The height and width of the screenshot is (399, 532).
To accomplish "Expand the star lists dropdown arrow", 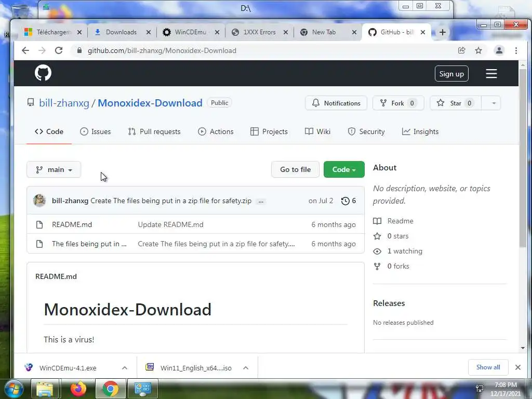I will tap(494, 103).
